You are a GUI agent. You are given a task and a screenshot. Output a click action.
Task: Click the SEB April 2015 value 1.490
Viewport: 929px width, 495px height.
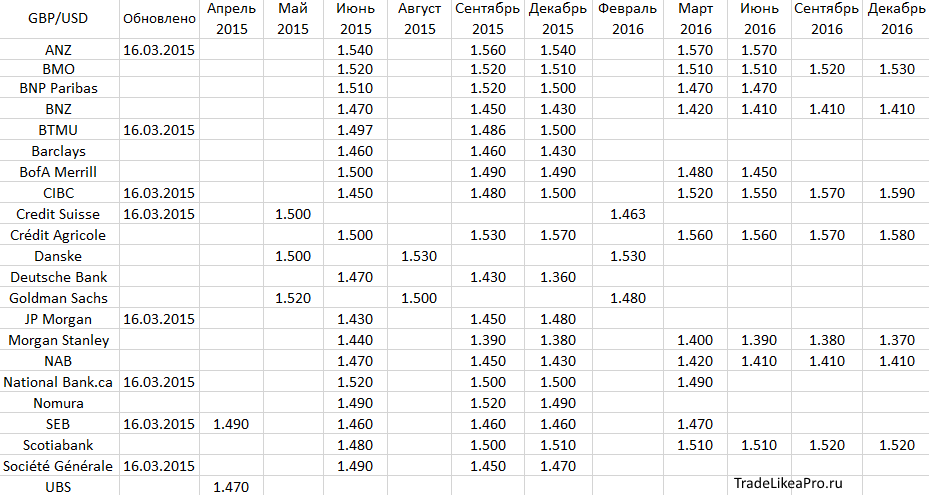[231, 424]
